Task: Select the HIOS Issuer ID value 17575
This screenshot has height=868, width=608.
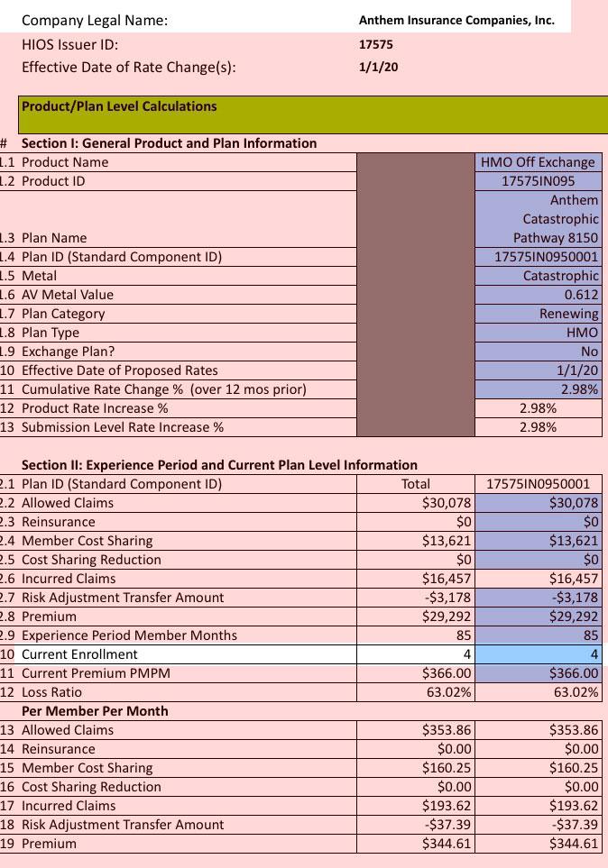Action: coord(376,44)
